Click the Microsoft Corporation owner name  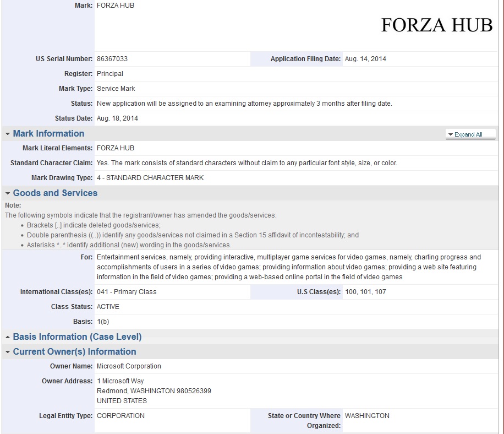coord(129,366)
